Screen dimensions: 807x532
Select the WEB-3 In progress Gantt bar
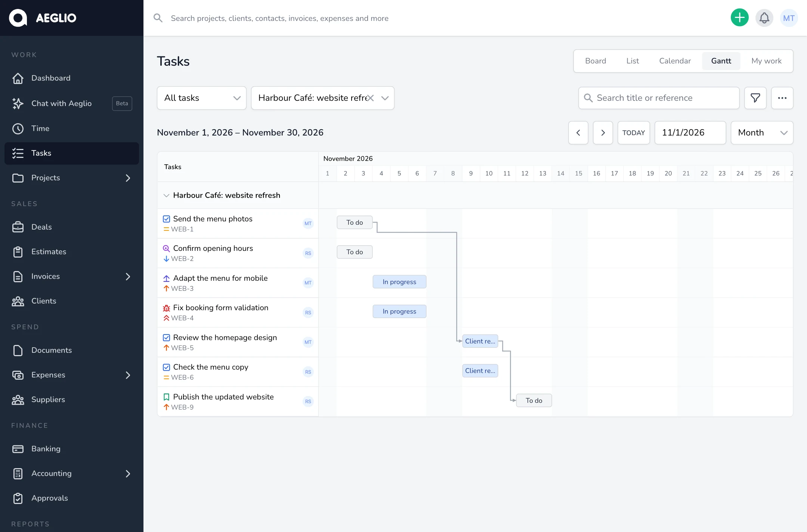[399, 282]
